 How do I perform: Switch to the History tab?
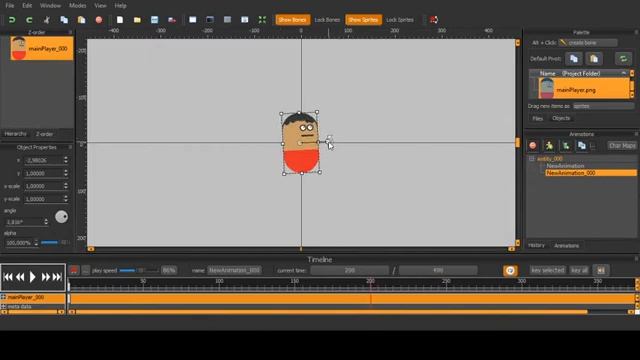(x=536, y=245)
